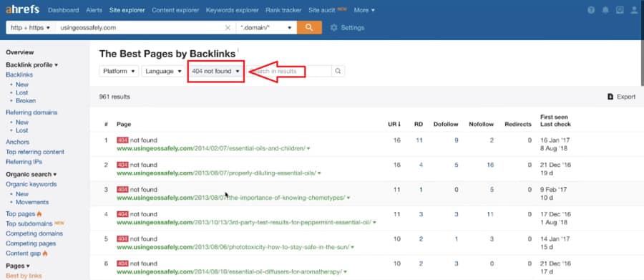644x280 pixels.
Task: Collapse the Organic search section
Action: click(x=31, y=174)
